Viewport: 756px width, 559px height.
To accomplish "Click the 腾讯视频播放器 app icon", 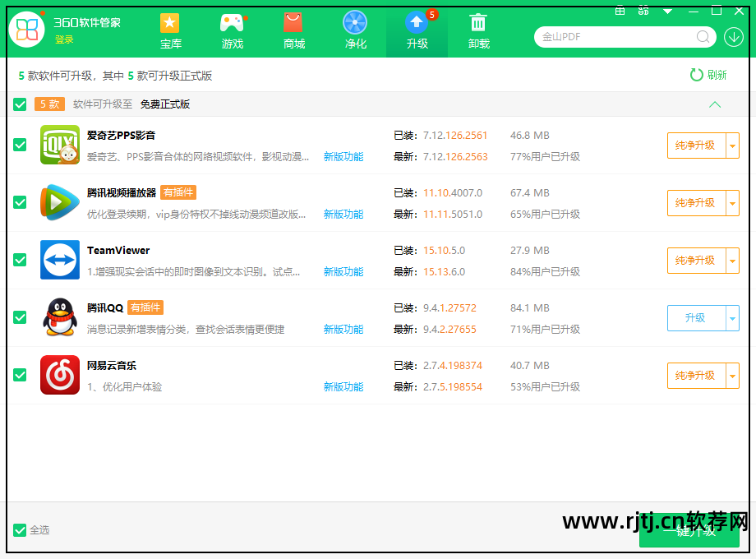I will click(x=60, y=202).
